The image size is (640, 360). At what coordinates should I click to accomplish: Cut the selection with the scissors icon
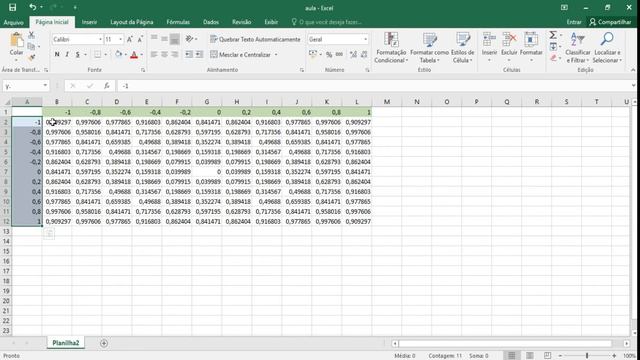click(31, 36)
